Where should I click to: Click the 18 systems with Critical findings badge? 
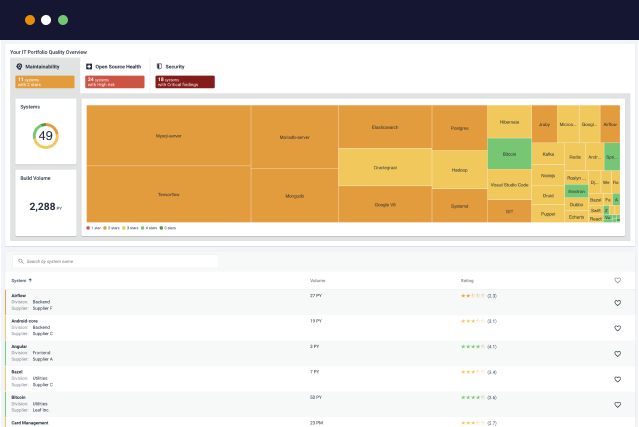coord(185,82)
